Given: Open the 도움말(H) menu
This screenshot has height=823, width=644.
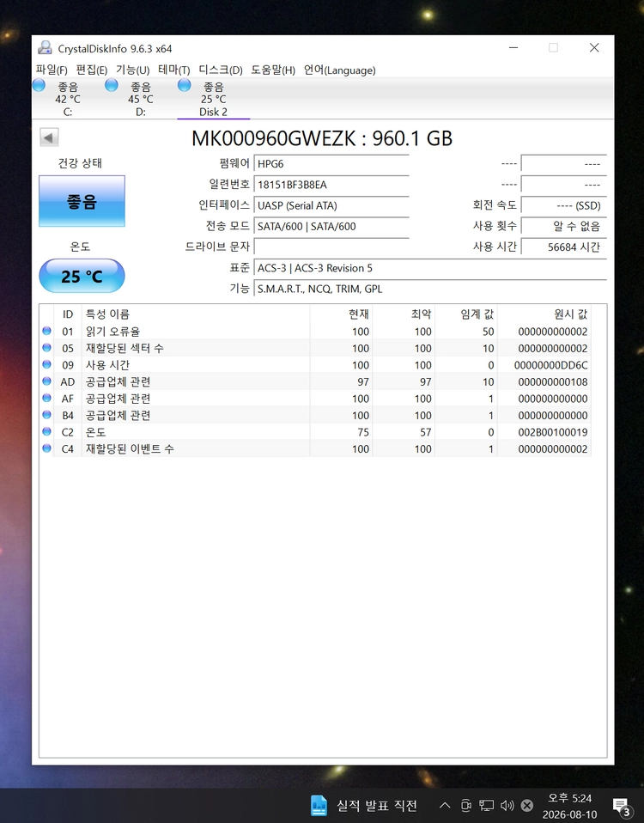Looking at the screenshot, I should click(273, 70).
